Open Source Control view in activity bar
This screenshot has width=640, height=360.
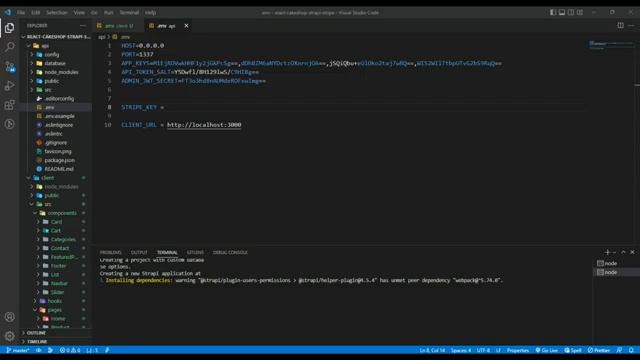pos(9,67)
